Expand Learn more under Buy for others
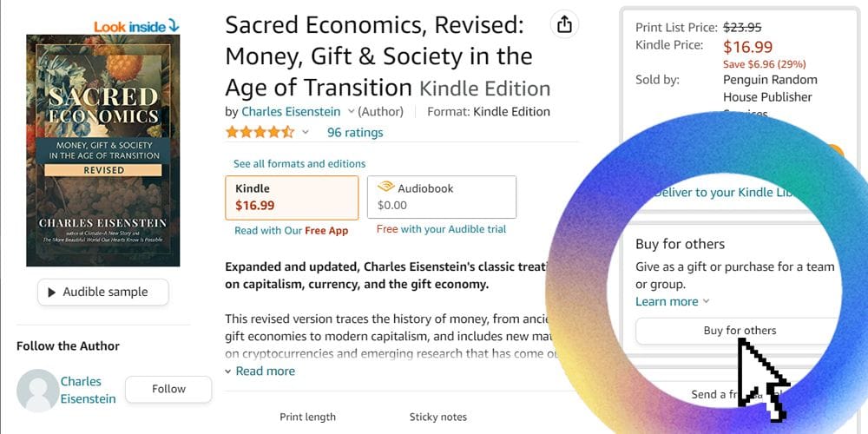Image resolution: width=868 pixels, height=434 pixels. [x=673, y=301]
